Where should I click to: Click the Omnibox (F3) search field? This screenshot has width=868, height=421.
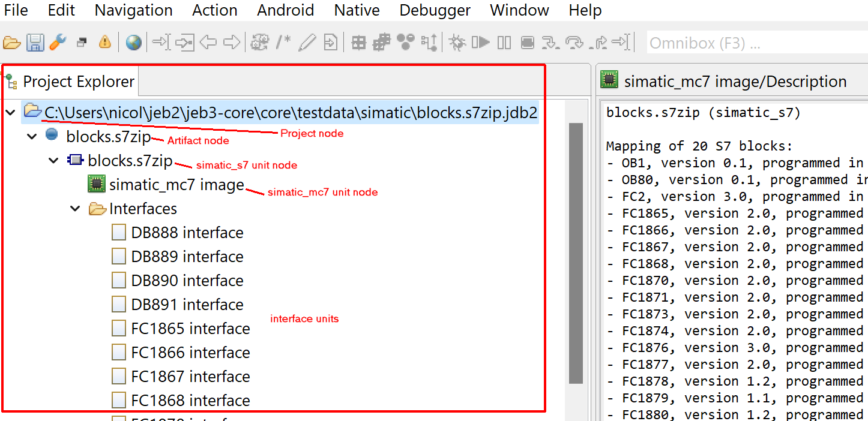click(x=758, y=43)
